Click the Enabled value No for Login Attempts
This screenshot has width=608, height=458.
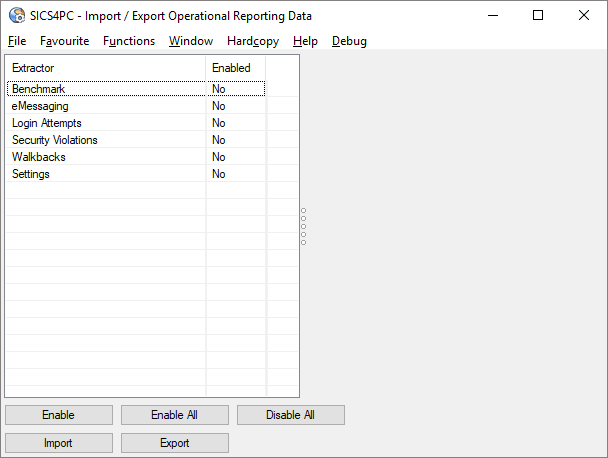219,123
